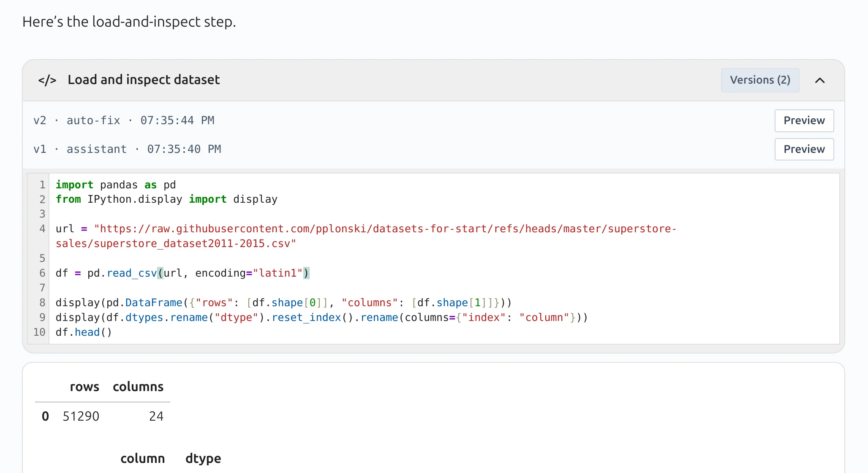Collapse the Load and inspect dataset panel
Viewport: 868px width, 473px height.
[x=820, y=80]
